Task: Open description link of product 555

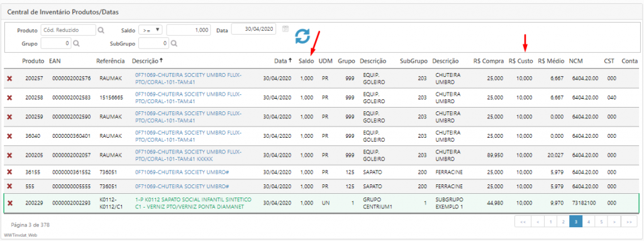Action: click(182, 186)
